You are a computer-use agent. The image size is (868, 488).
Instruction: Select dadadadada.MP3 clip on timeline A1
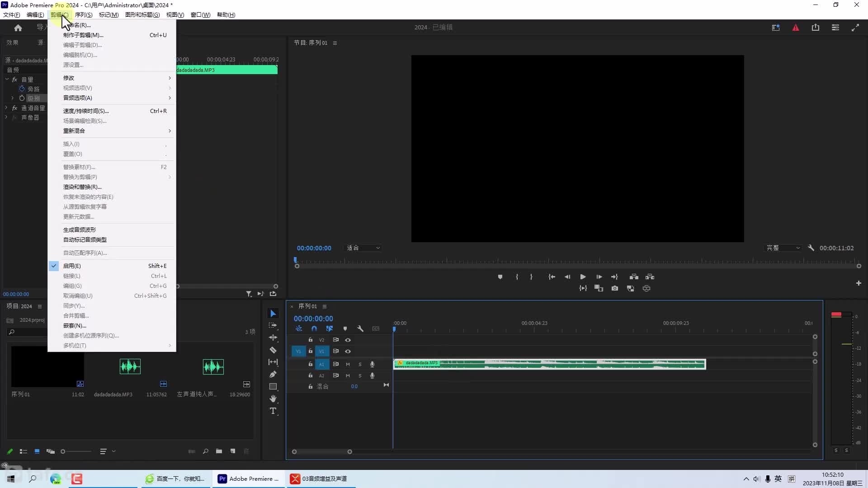coord(549,364)
